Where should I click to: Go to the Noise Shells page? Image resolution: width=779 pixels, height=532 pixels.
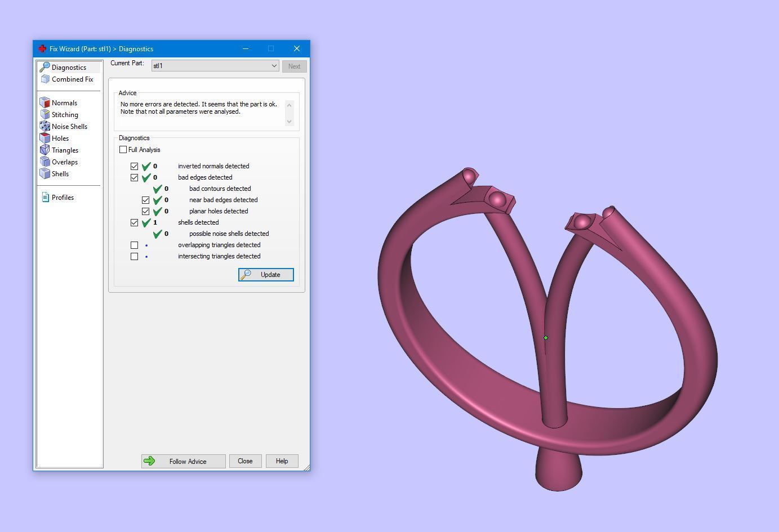point(69,126)
